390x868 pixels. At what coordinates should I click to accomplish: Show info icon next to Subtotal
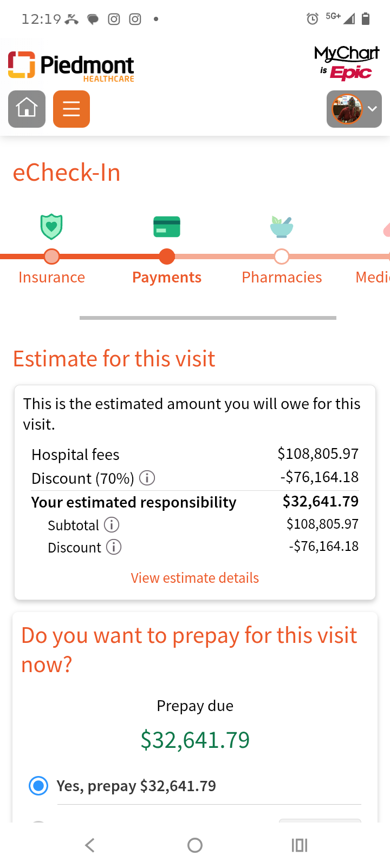pyautogui.click(x=112, y=525)
